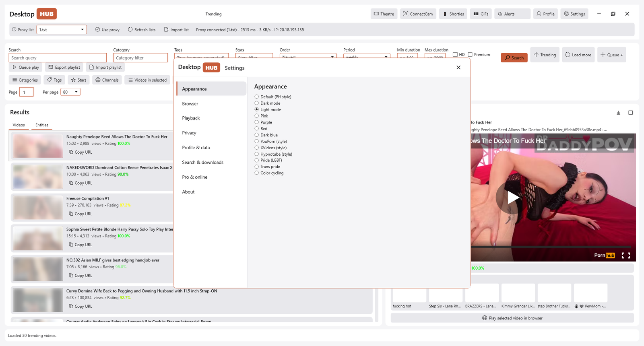This screenshot has height=346, width=644.
Task: Open the Browser settings section
Action: pos(211,104)
